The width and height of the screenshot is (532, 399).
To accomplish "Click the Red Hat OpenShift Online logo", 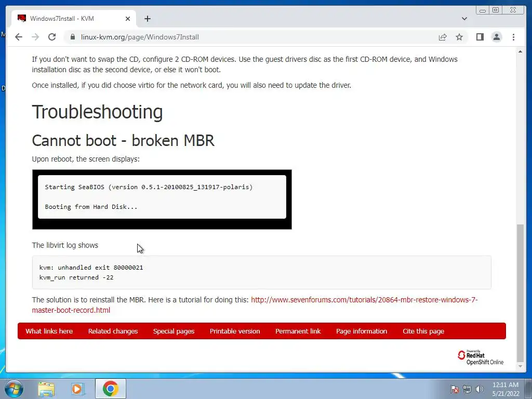I will click(x=481, y=357).
